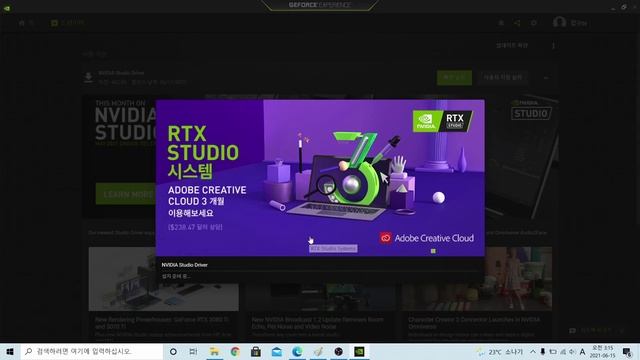Click the microphone tray icon
The width and height of the screenshot is (640, 360).
click(x=542, y=351)
